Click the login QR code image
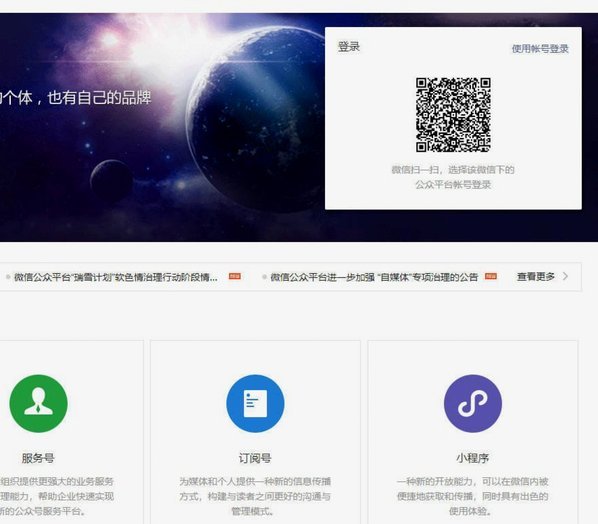This screenshot has height=524, width=598. [453, 115]
